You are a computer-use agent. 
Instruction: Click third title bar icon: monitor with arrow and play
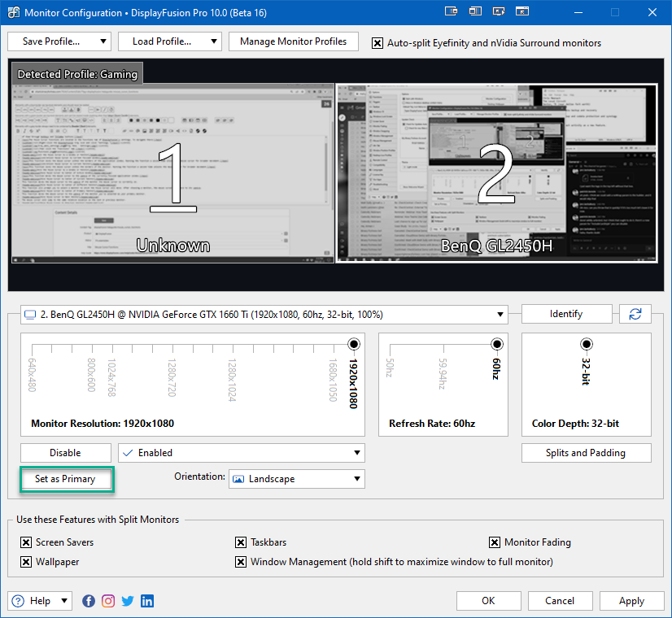coord(499,11)
